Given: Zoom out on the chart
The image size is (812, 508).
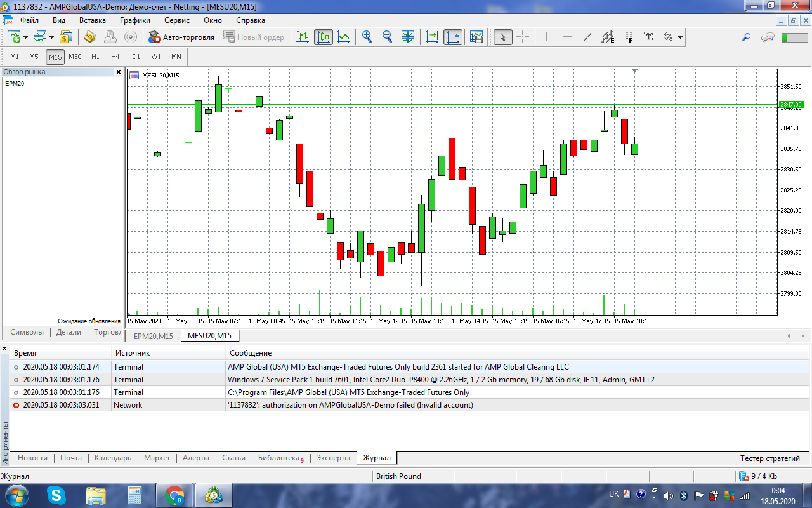Looking at the screenshot, I should (x=387, y=37).
